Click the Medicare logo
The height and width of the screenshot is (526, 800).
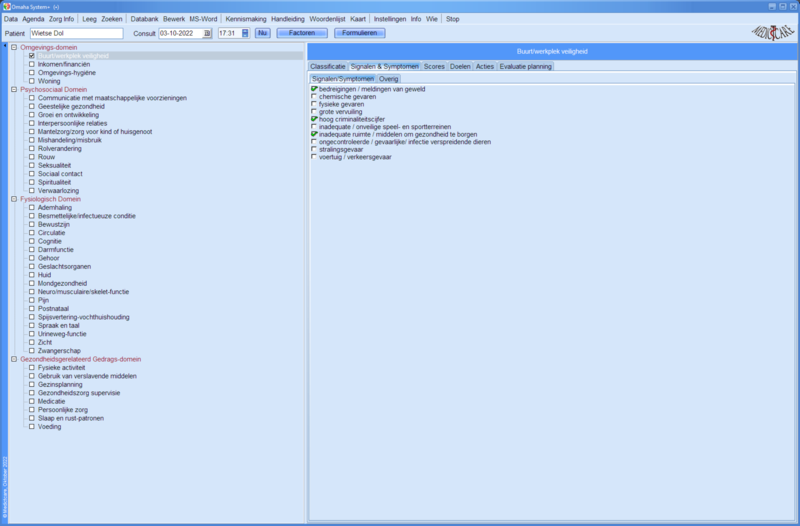tap(771, 33)
